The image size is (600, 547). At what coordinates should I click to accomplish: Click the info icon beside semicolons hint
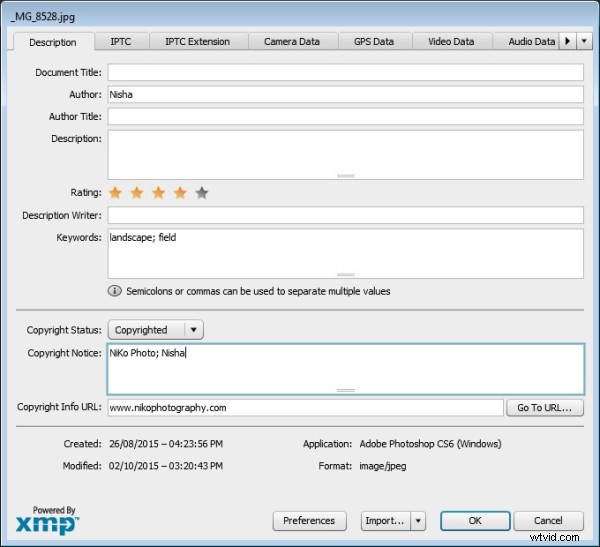coord(115,291)
